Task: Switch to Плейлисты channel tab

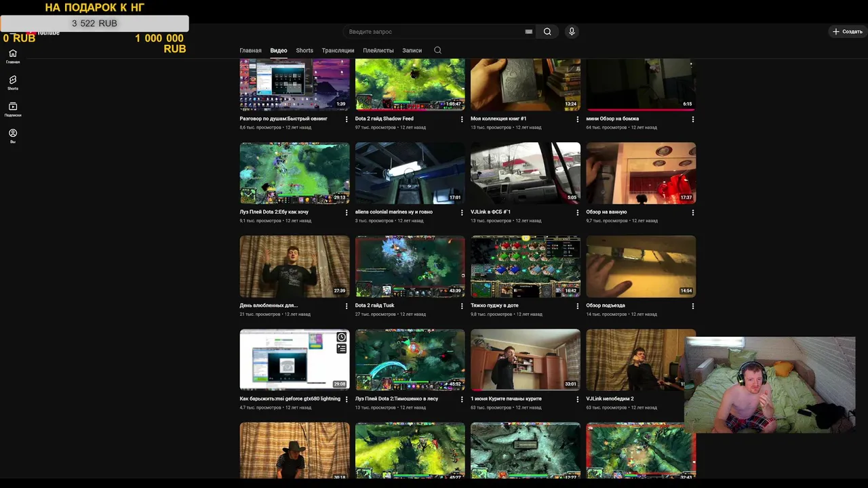Action: (x=378, y=50)
